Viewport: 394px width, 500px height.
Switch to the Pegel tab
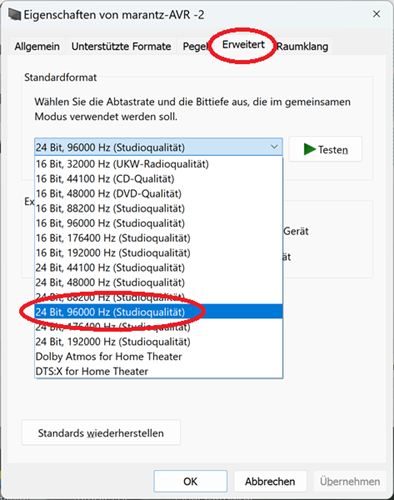195,46
